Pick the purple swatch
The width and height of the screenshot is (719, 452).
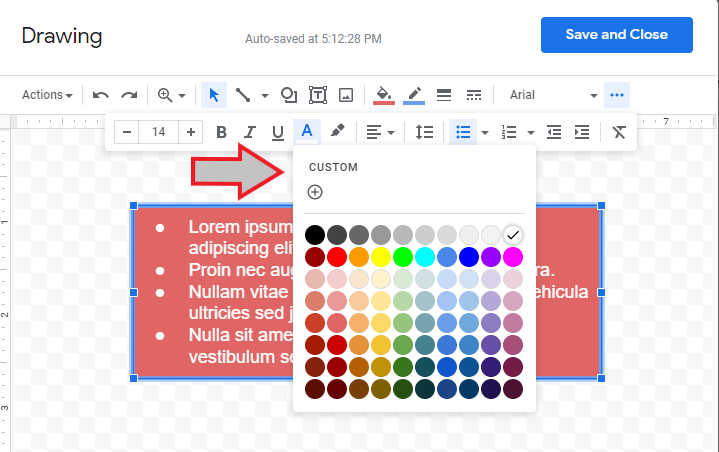pyautogui.click(x=491, y=257)
